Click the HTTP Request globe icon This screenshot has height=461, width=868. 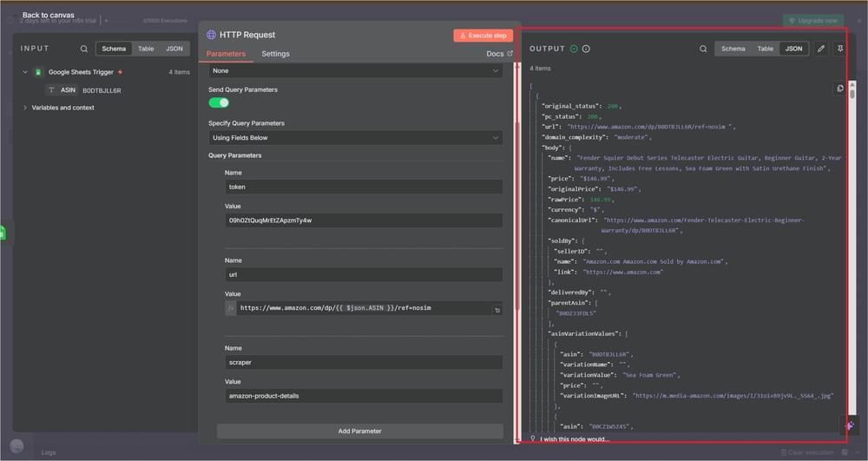pos(211,35)
